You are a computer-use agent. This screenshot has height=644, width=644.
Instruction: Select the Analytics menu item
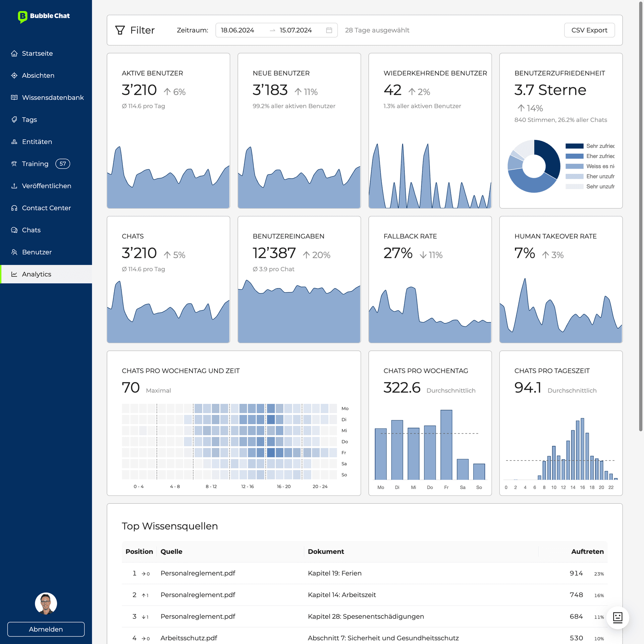[37, 274]
